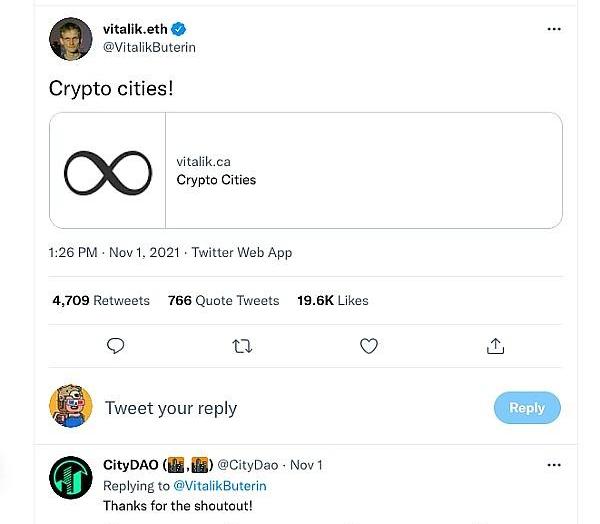Click the blue Reply button
This screenshot has height=524, width=600.
tap(527, 407)
